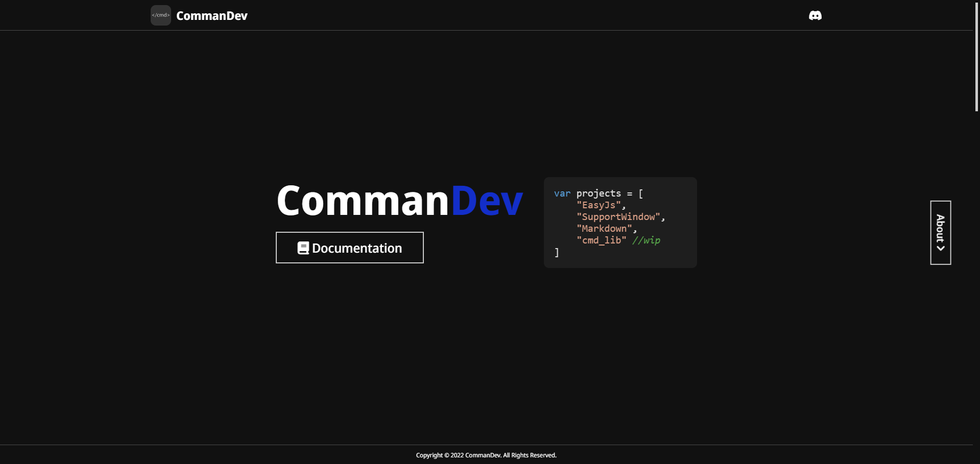
Task: Click the page's vertical scrollbar thumb
Action: coord(976,56)
